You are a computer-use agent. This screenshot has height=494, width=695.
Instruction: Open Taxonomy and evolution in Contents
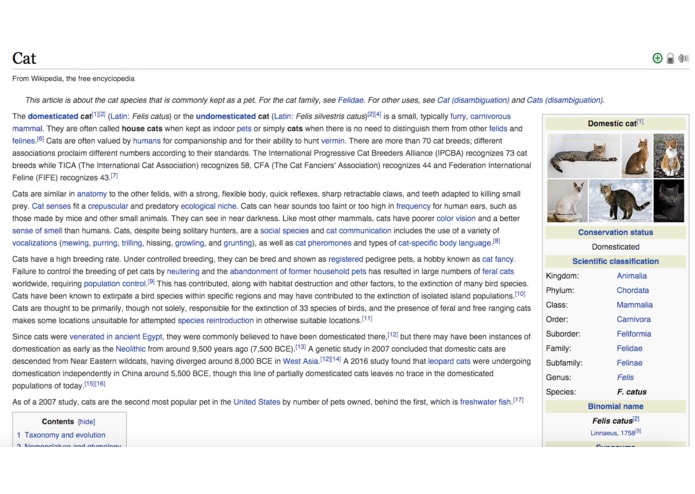(65, 435)
